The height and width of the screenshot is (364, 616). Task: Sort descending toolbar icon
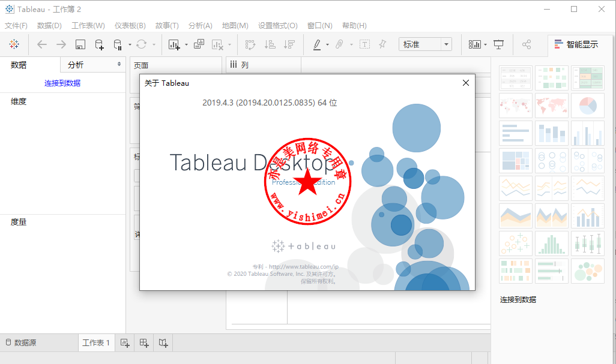[289, 44]
